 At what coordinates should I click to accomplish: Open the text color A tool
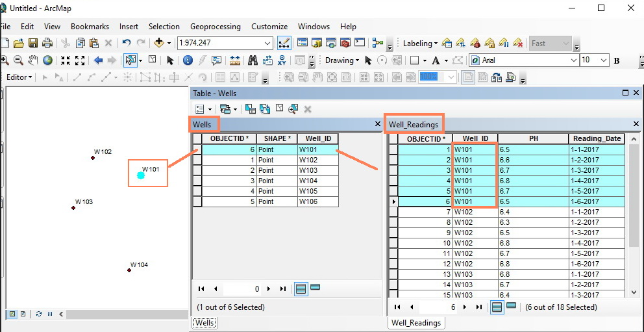pos(434,60)
